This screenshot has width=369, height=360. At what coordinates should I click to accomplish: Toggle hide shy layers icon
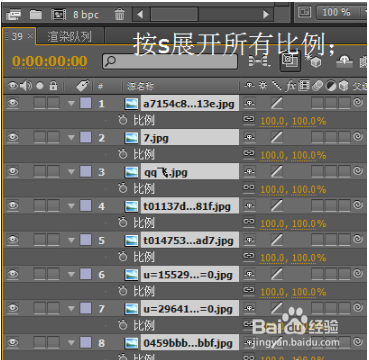pos(344,61)
